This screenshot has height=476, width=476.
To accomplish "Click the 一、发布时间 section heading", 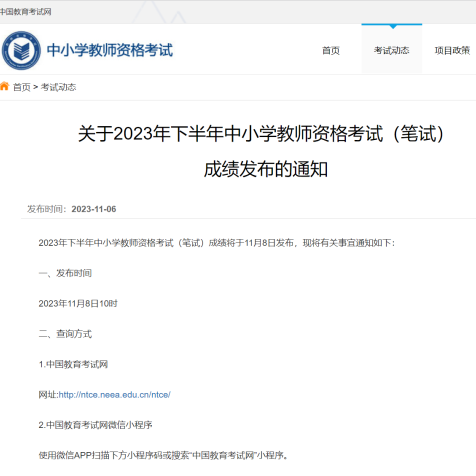I will point(65,273).
